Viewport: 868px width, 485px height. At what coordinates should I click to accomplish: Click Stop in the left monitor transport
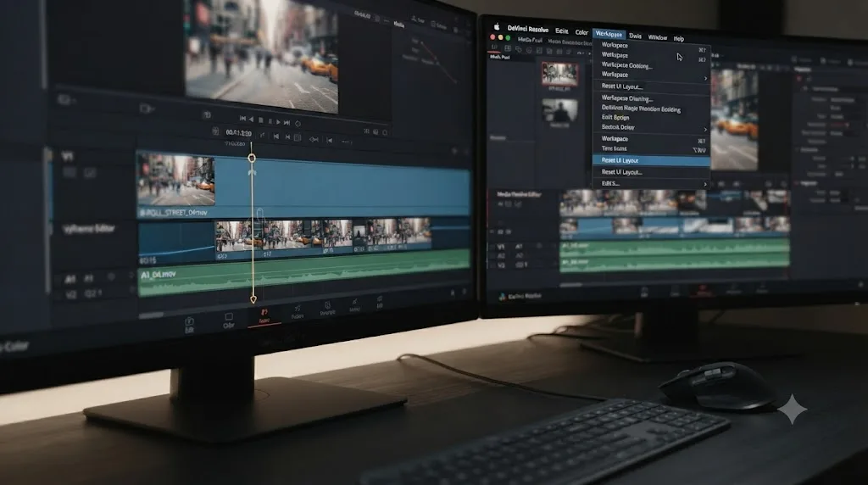pos(261,120)
